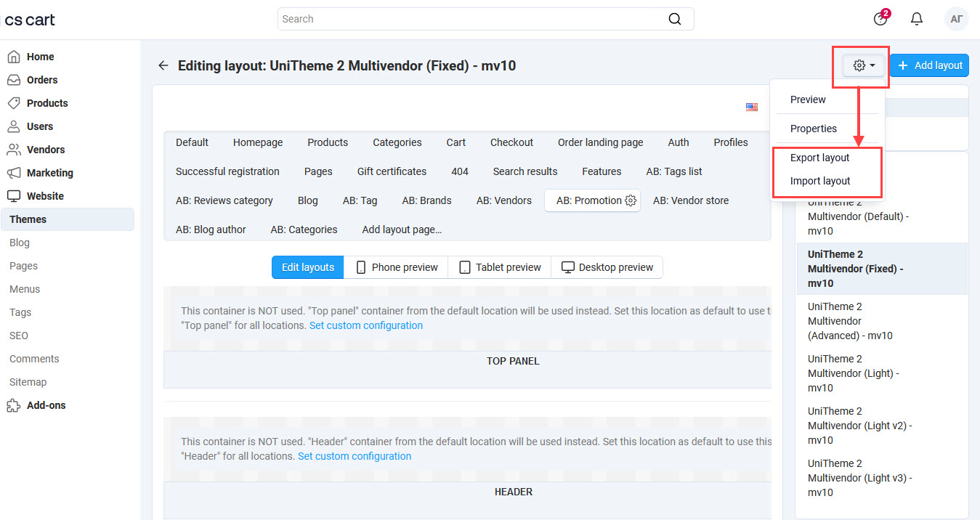Enable Tablet preview mode
The image size is (980, 520).
pos(499,267)
